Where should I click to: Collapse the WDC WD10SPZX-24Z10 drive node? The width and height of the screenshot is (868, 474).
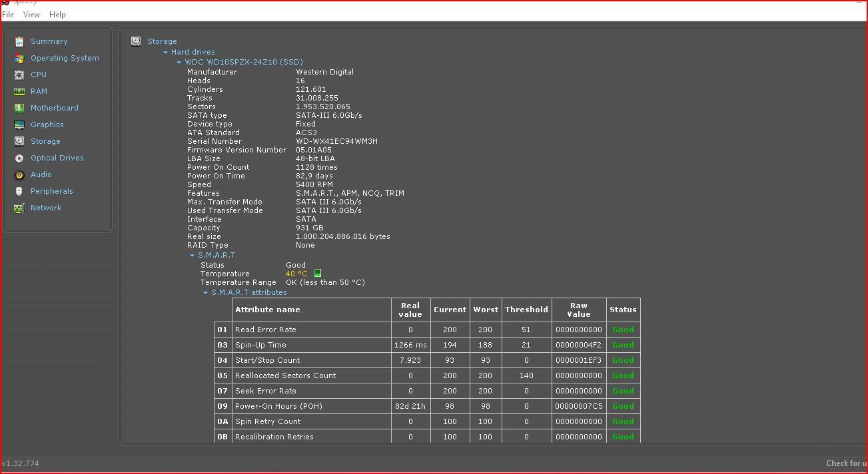179,62
